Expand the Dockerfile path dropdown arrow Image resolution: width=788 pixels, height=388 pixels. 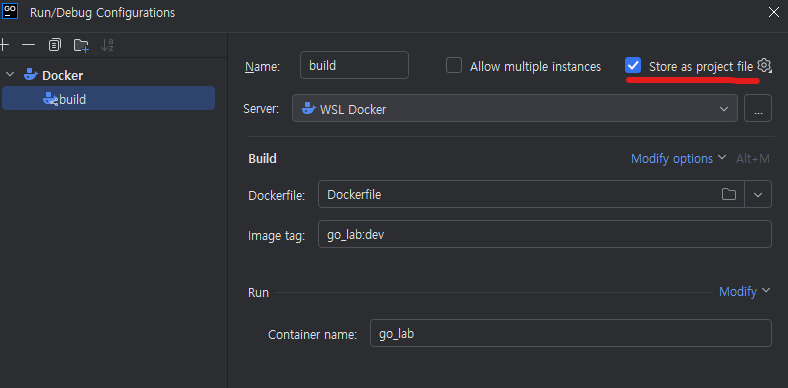click(x=758, y=195)
